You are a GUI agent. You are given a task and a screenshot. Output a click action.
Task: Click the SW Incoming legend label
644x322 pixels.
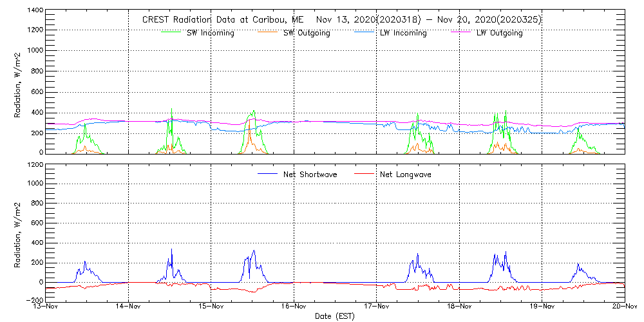pyautogui.click(x=211, y=33)
